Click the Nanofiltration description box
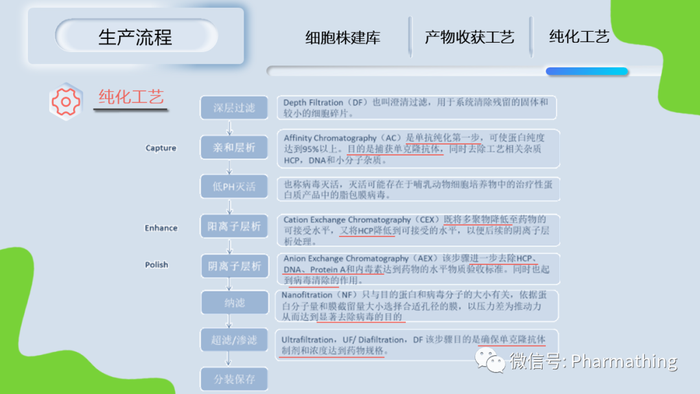The height and width of the screenshot is (394, 700). pos(417,306)
